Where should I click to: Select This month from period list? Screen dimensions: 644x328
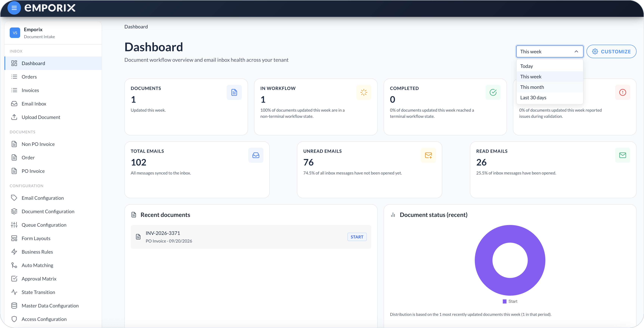(550, 87)
